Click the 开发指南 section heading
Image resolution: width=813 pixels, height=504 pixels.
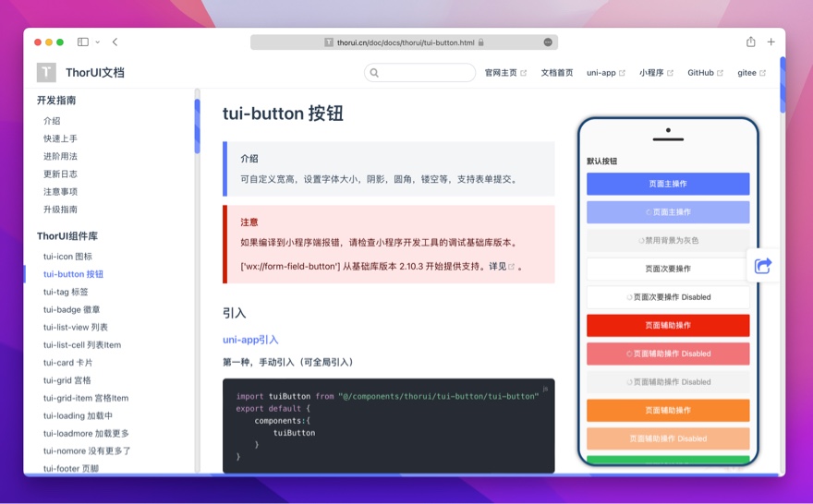pos(56,101)
